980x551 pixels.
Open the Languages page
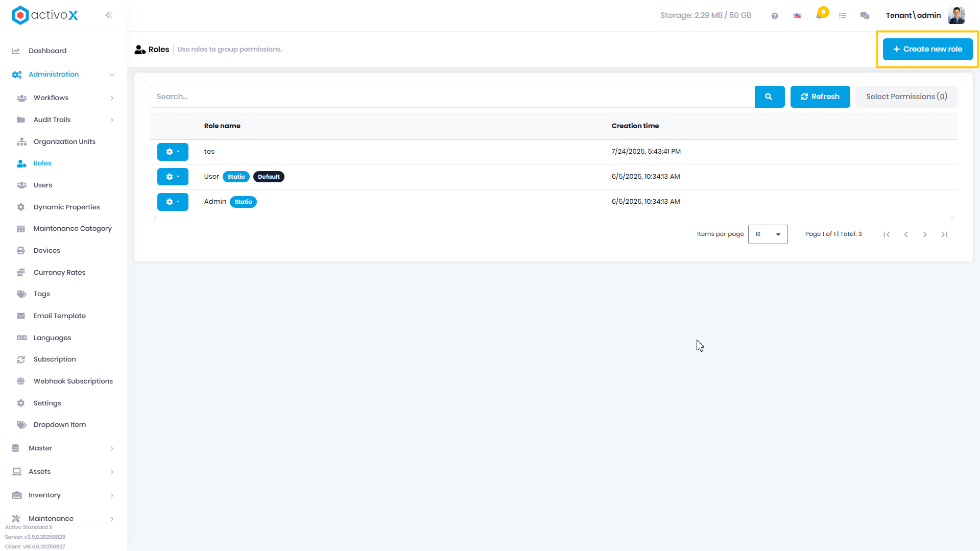[52, 338]
